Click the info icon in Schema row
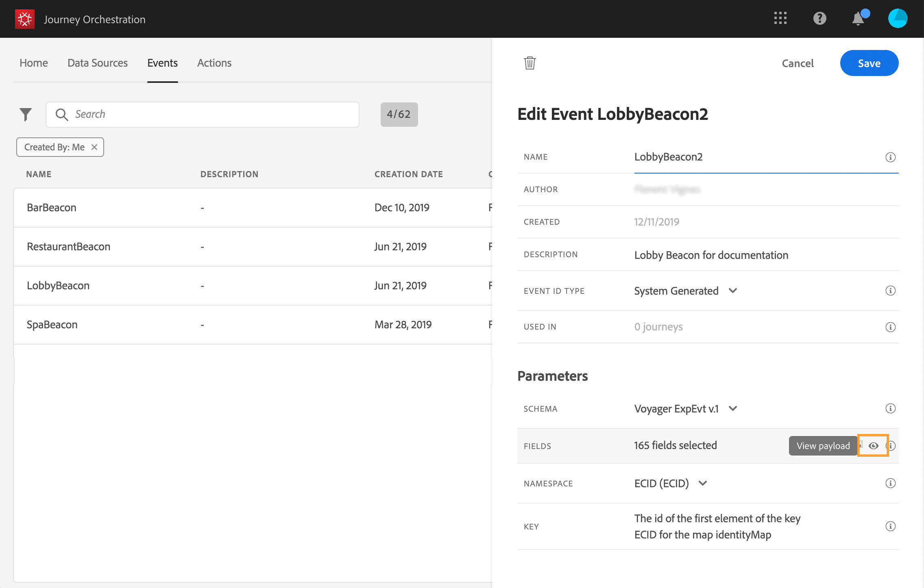The width and height of the screenshot is (924, 588). pos(890,408)
